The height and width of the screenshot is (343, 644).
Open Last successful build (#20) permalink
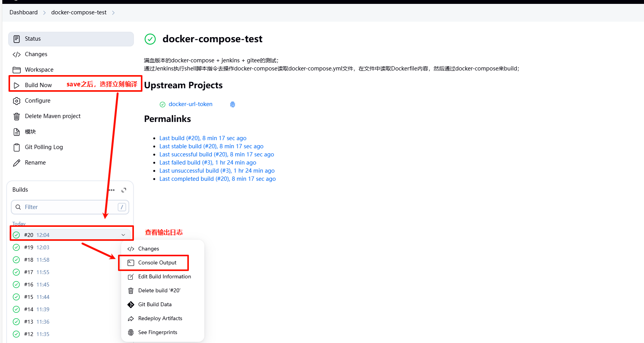217,154
